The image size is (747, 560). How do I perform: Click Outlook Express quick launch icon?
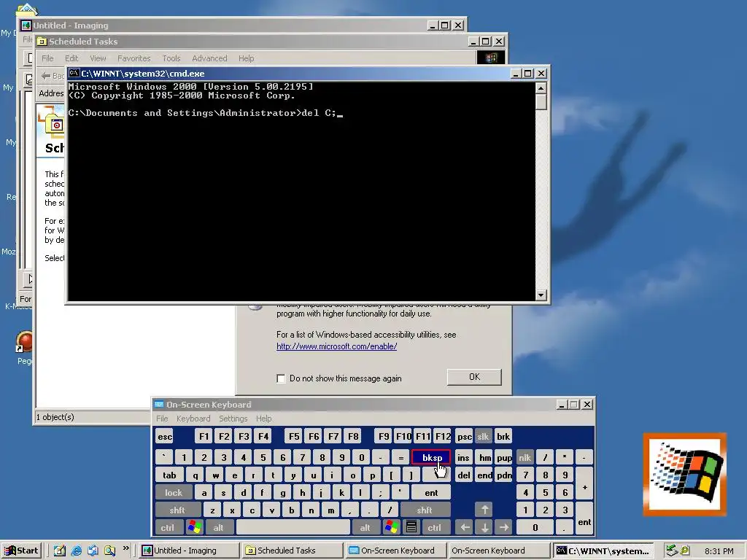pos(93,551)
